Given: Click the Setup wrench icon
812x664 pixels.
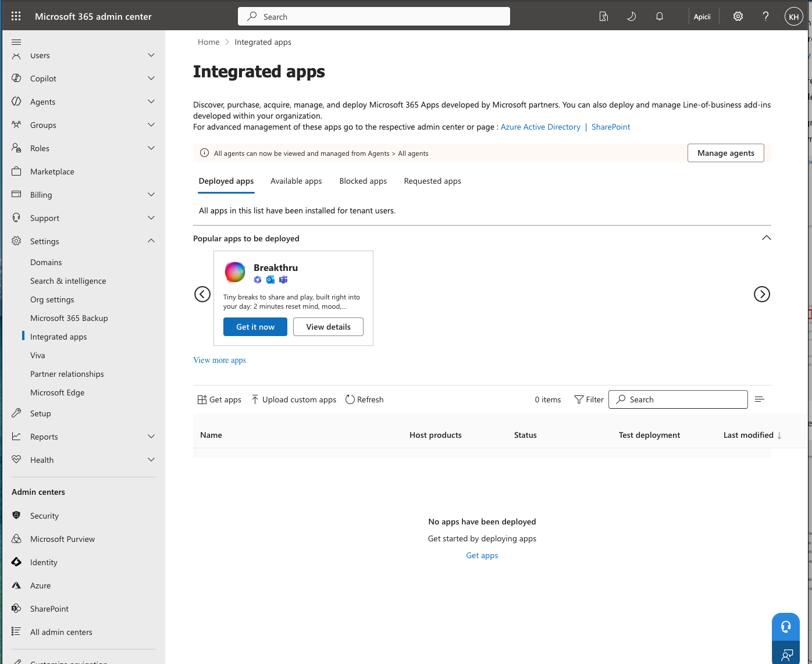Looking at the screenshot, I should click(16, 413).
